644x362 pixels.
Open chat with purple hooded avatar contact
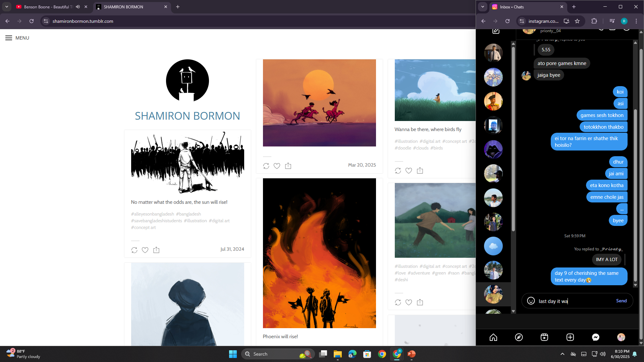pos(493,149)
